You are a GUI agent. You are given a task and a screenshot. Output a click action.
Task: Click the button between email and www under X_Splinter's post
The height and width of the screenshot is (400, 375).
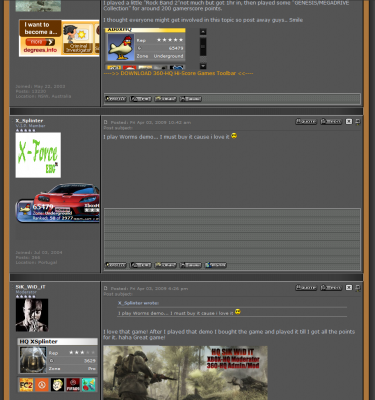tap(191, 265)
